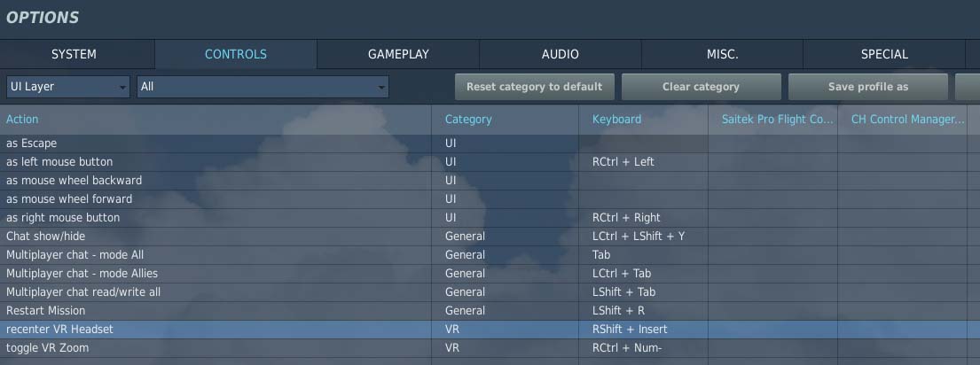Screen dimensions: 980x365
Task: Expand the All category filter dropdown
Action: pyautogui.click(x=263, y=87)
